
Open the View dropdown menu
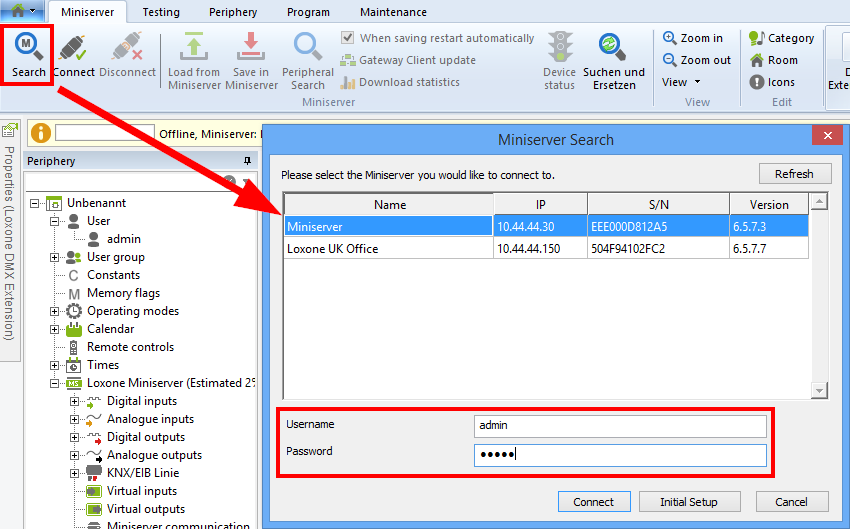pos(681,82)
